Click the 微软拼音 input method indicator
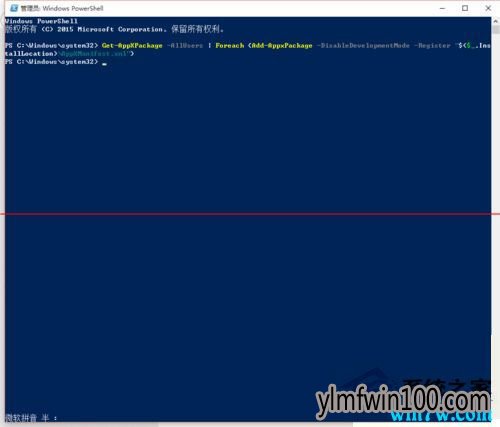 (21, 417)
